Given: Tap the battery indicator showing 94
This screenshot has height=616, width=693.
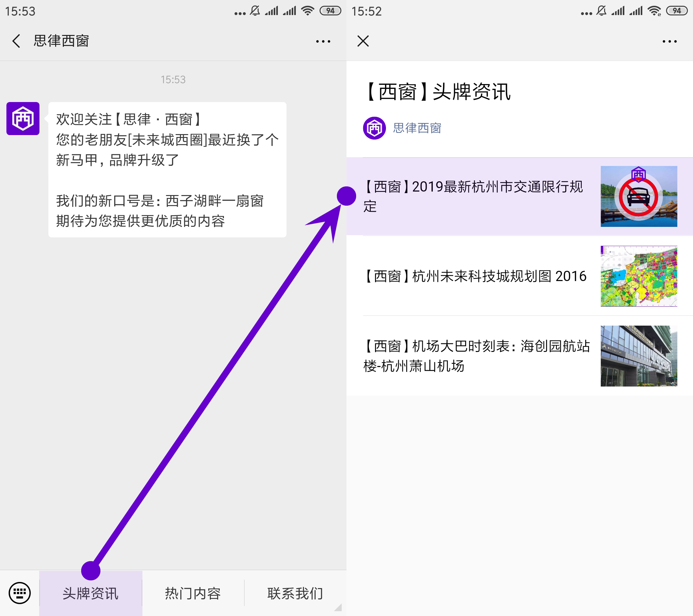Looking at the screenshot, I should coord(330,11).
